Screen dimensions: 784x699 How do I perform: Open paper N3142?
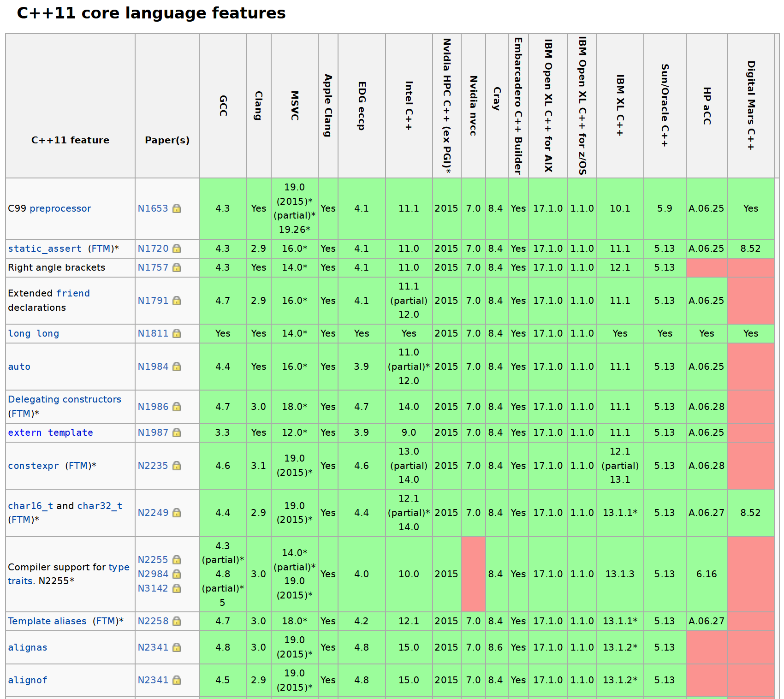click(153, 588)
